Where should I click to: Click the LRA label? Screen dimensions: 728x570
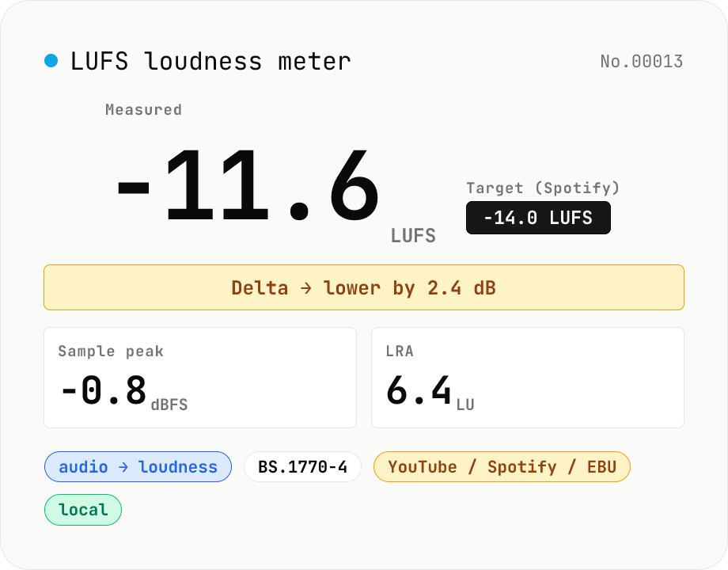[400, 351]
